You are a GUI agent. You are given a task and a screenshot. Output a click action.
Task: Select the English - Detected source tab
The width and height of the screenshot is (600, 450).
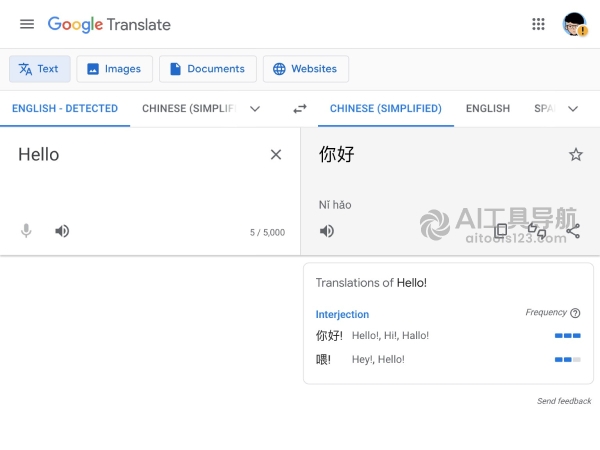click(x=65, y=109)
